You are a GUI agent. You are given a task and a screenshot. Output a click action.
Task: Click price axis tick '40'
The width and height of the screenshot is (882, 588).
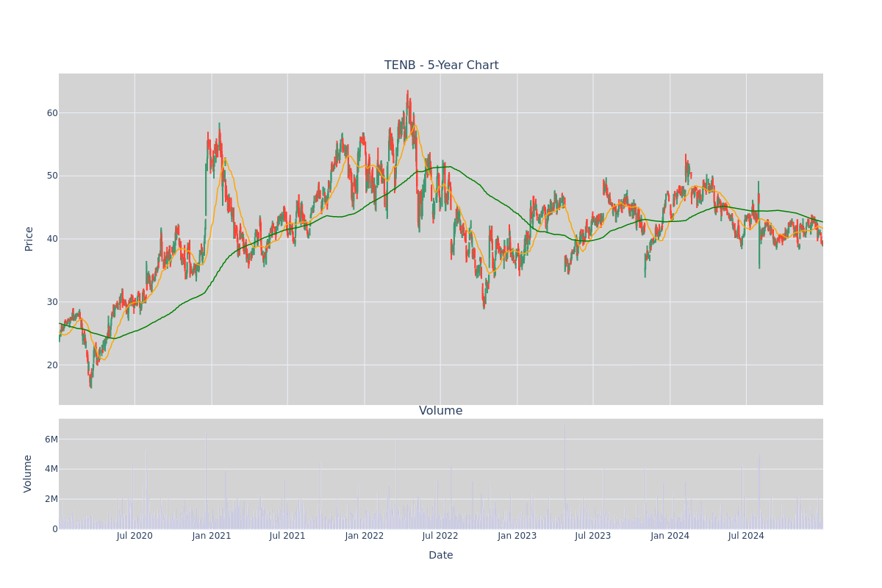click(52, 239)
